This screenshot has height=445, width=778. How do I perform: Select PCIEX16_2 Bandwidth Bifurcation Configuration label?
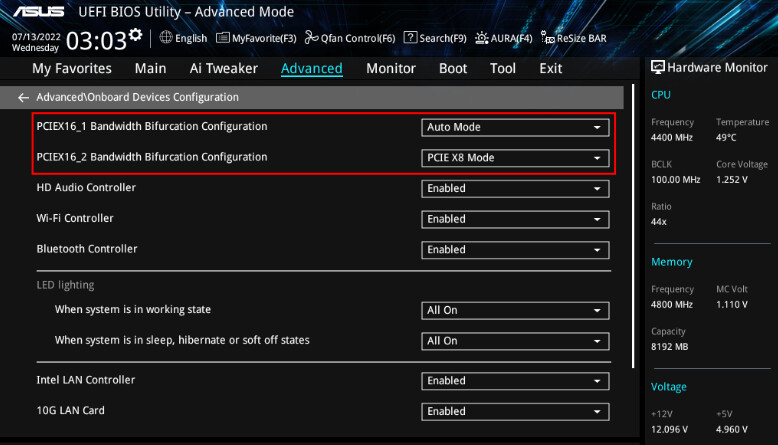[152, 157]
